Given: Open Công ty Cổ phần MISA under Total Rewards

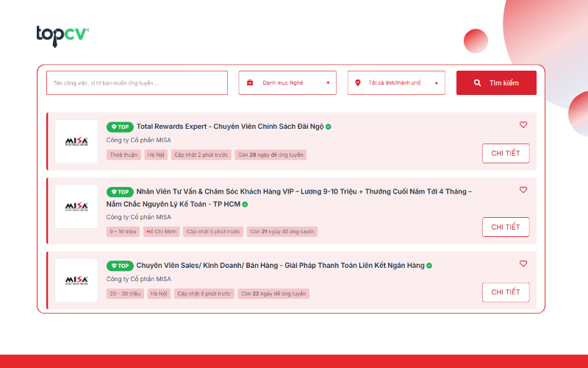Looking at the screenshot, I should click(x=139, y=140).
